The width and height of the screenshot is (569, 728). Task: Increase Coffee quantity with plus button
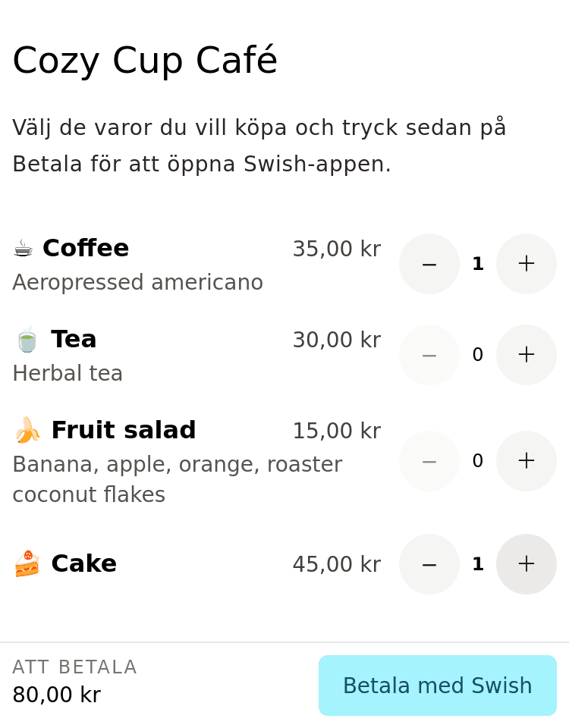click(x=527, y=264)
